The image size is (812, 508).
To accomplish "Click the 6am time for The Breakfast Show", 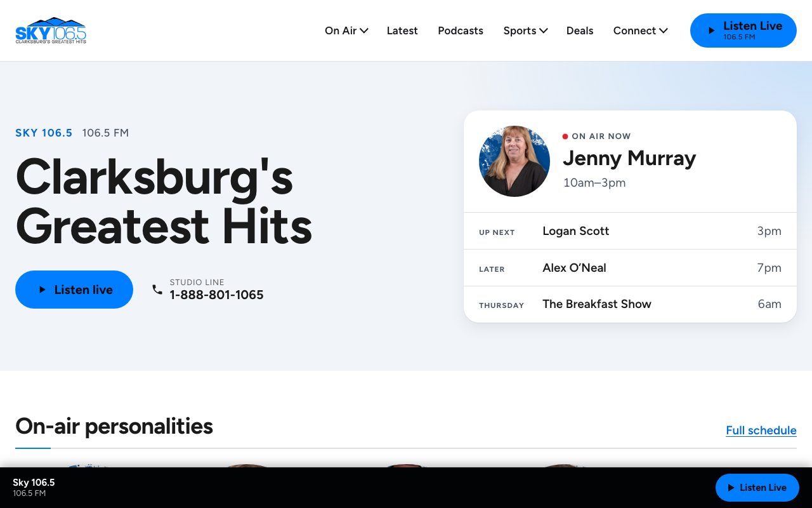I will tap(769, 304).
